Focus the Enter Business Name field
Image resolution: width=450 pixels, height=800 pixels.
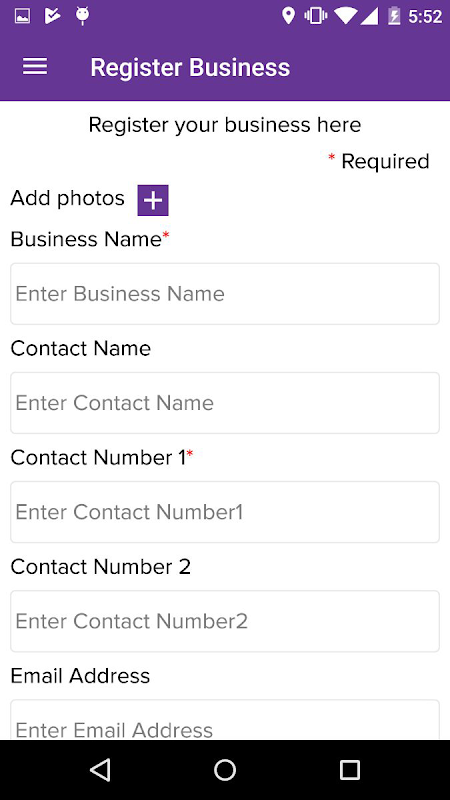pyautogui.click(x=225, y=294)
